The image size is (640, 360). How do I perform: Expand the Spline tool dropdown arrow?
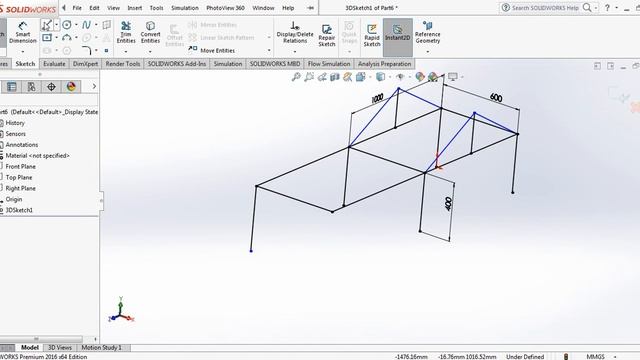coord(96,25)
